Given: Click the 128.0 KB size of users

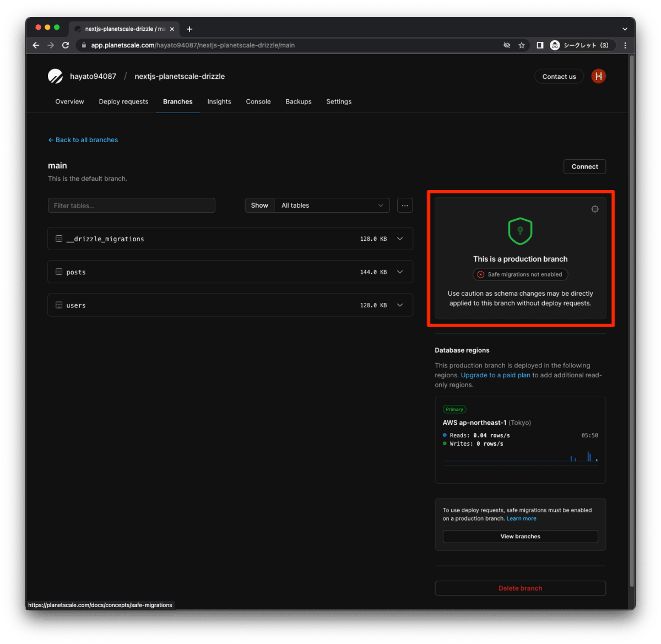Looking at the screenshot, I should pos(373,305).
